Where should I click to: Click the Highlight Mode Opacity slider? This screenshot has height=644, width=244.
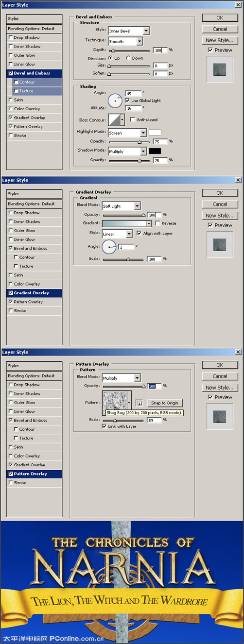[x=129, y=142]
